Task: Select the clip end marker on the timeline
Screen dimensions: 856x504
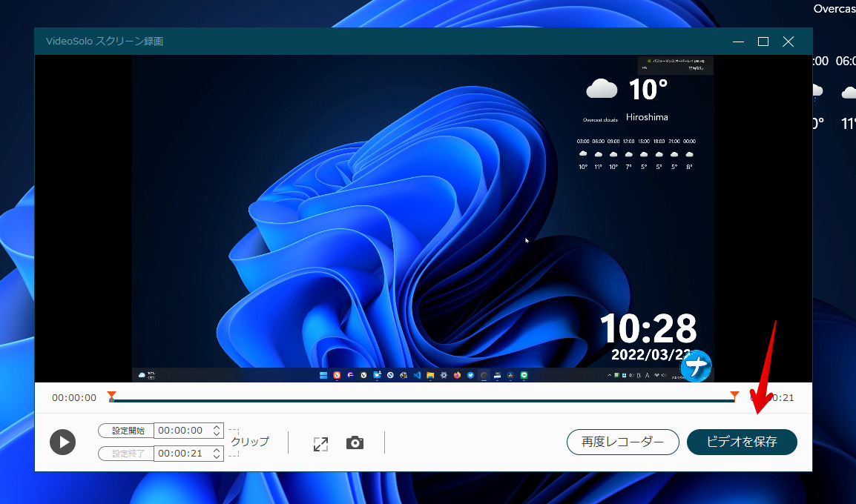Action: tap(735, 396)
